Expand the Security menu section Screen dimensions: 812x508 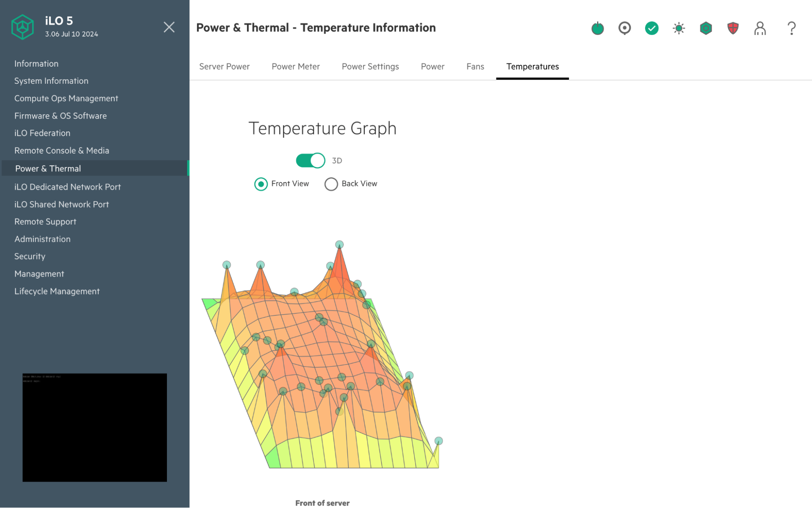point(30,256)
